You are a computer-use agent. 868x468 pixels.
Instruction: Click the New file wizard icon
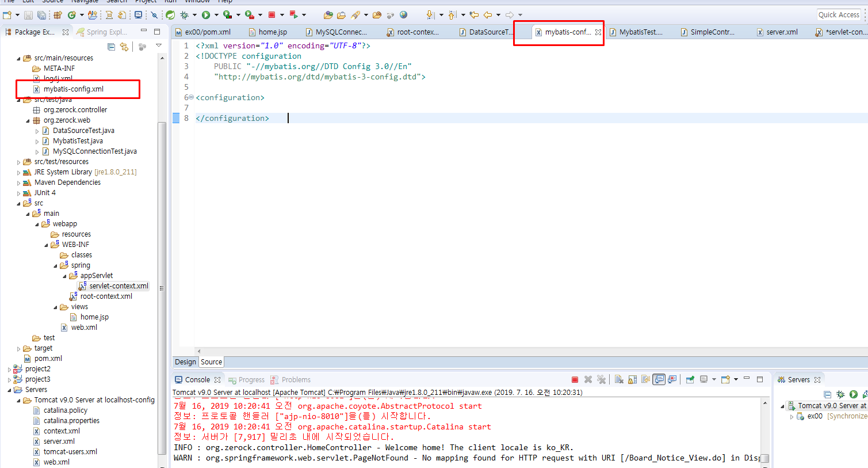[7, 15]
